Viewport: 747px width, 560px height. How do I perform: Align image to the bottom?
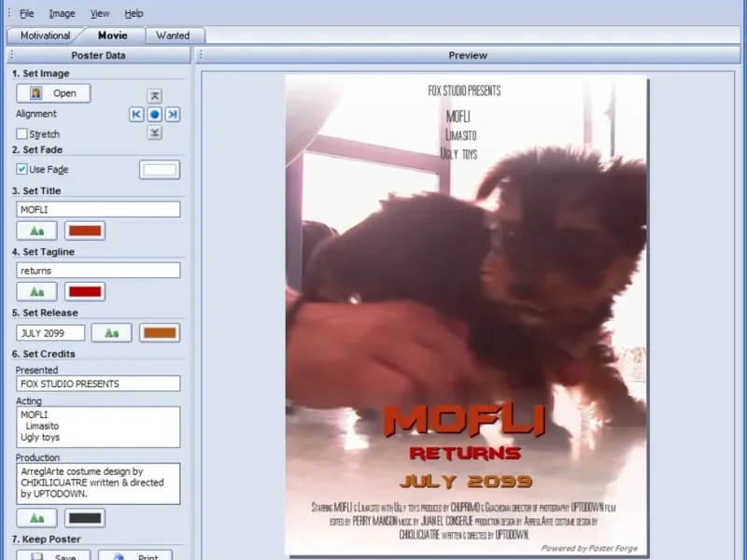pyautogui.click(x=154, y=133)
